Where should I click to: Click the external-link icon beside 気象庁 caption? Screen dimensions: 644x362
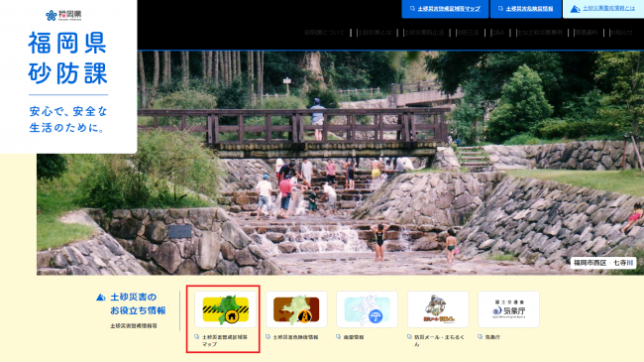tap(481, 337)
